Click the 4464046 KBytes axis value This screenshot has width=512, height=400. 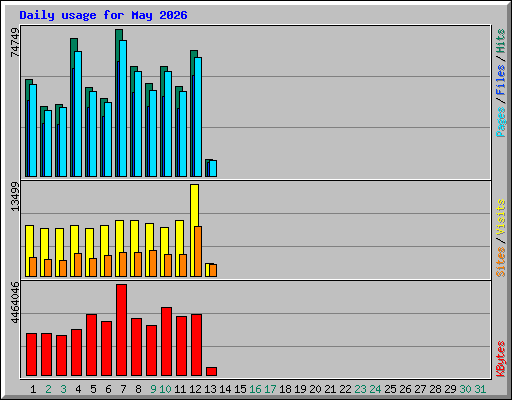[15, 303]
